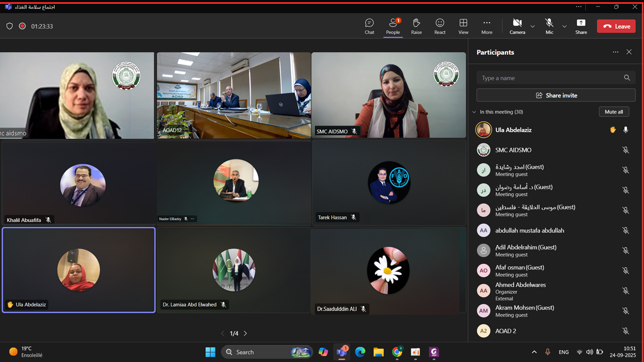
Task: Open Microsoft Edge from the taskbar
Action: coord(360,352)
